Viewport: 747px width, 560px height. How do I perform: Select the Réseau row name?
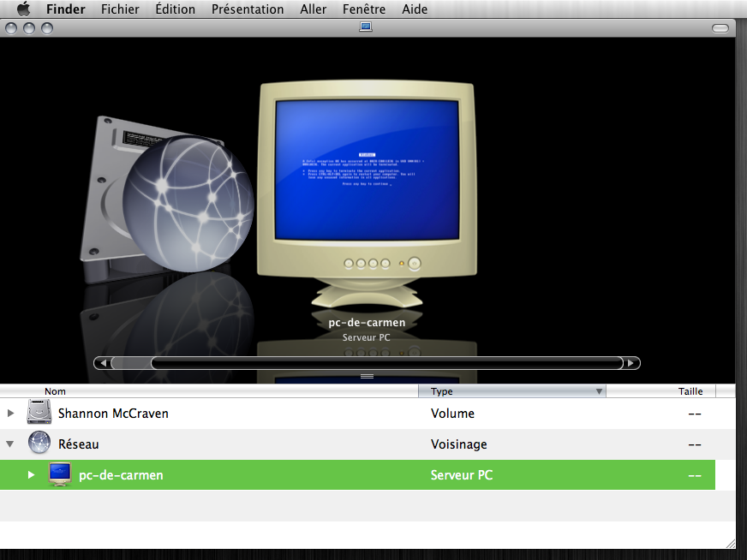[x=79, y=444]
